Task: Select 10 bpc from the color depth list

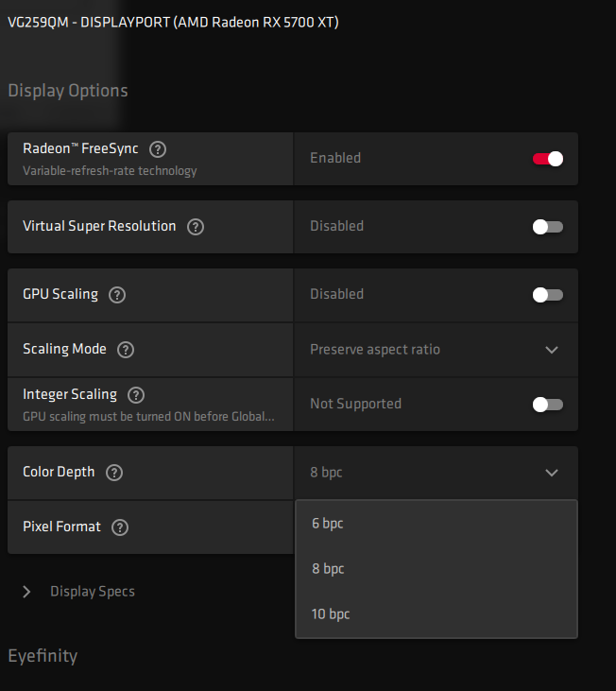Action: pyautogui.click(x=436, y=614)
